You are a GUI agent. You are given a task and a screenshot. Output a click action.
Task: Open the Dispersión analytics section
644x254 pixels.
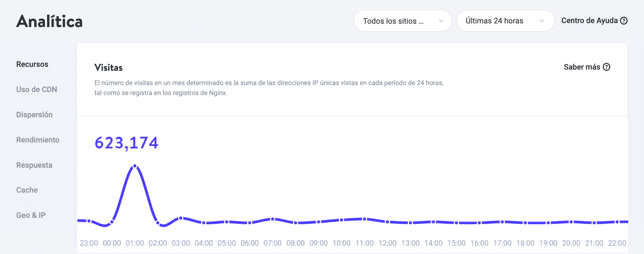point(34,115)
